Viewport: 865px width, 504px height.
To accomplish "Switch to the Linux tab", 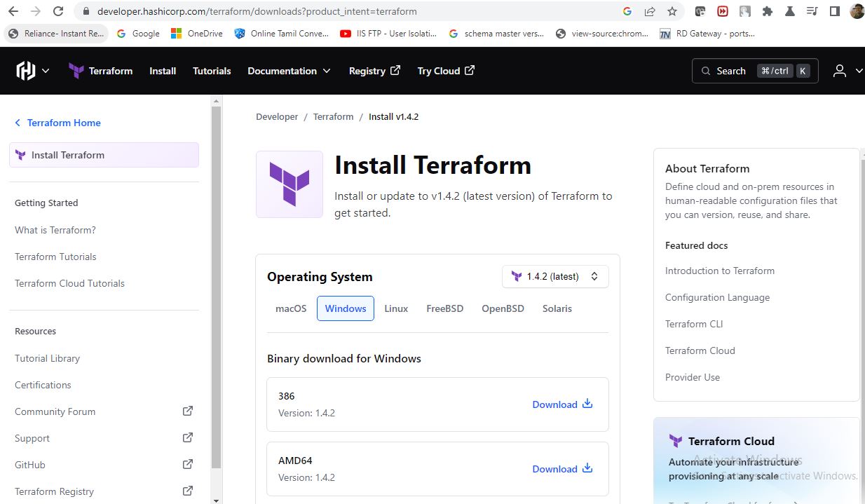I will pyautogui.click(x=396, y=308).
